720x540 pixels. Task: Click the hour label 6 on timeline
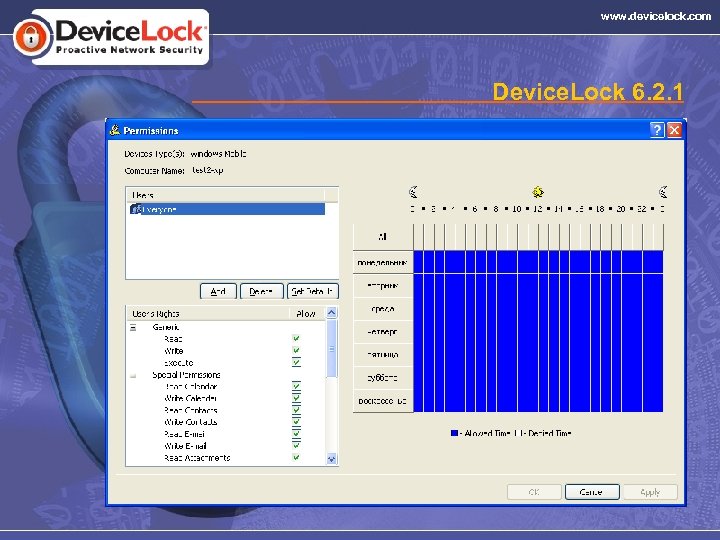coord(475,209)
